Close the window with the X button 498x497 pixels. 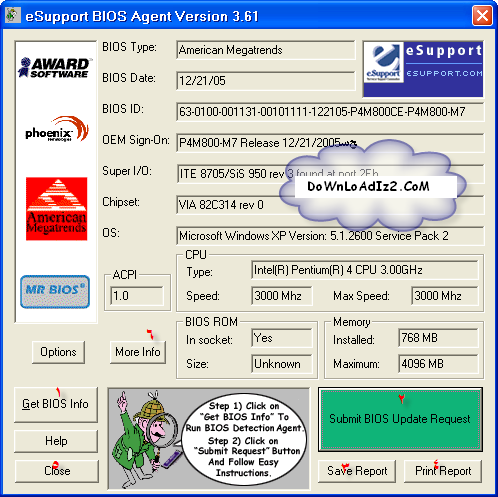(x=482, y=15)
